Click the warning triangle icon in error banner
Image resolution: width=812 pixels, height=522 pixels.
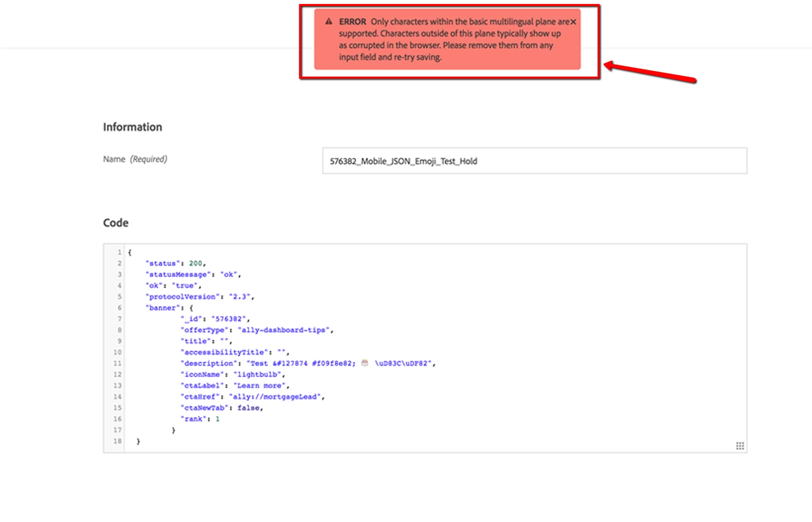coord(329,22)
